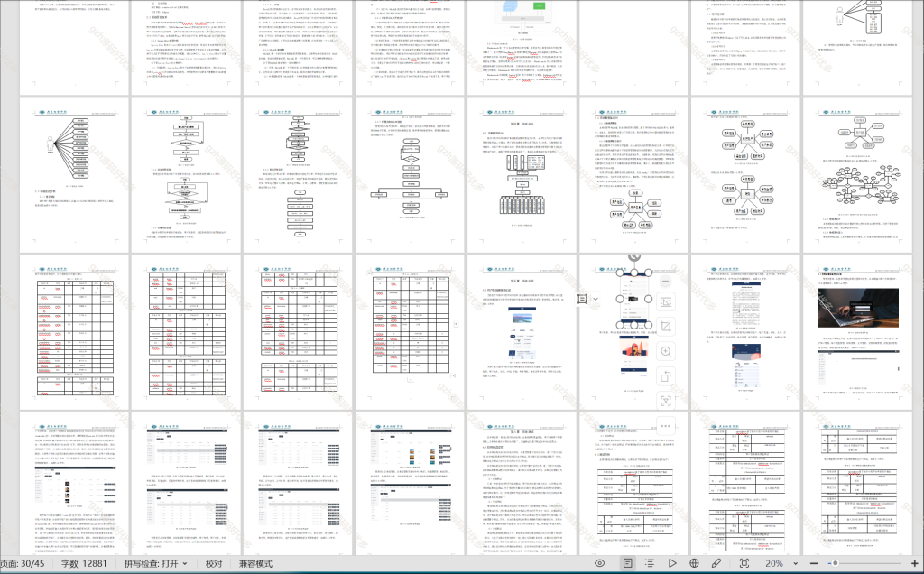Viewport: 924px width, 574px height.
Task: Click the zoom in plus button
Action: (915, 563)
